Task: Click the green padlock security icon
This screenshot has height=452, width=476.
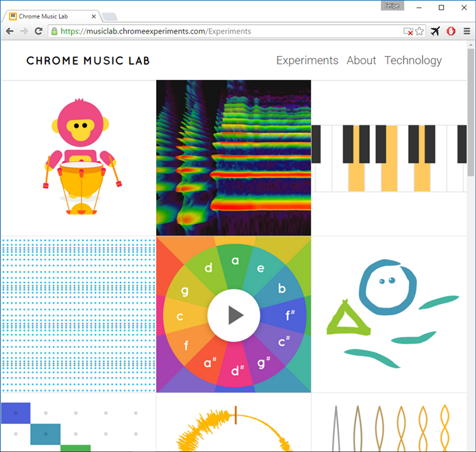Action: tap(54, 32)
